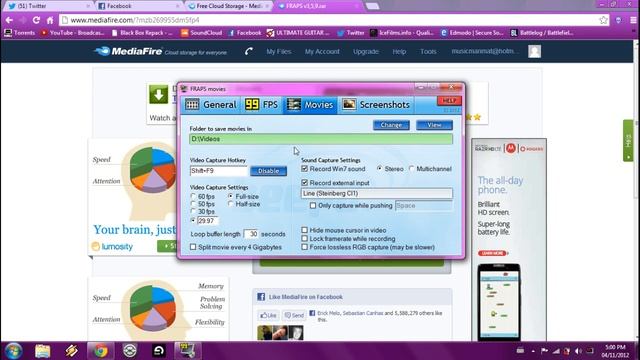Viewport: 640px width, 360px height.
Task: Click the custom fps value field 29.97
Action: pyautogui.click(x=207, y=221)
